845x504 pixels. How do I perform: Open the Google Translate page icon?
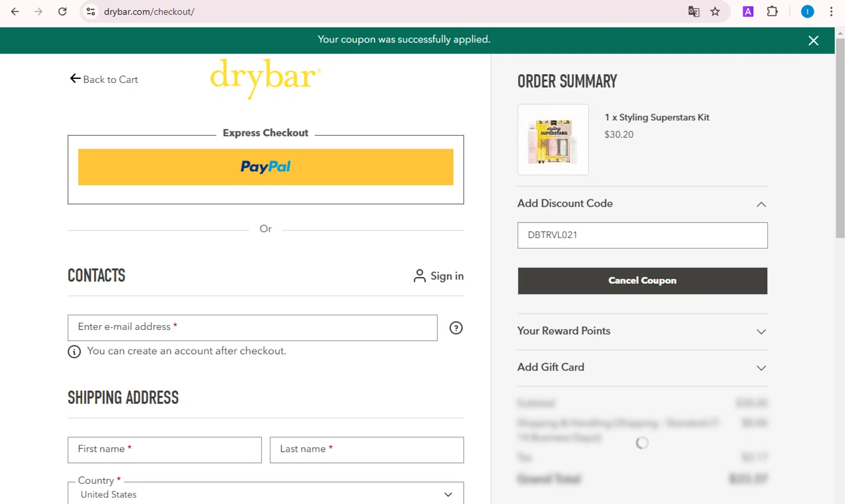(694, 11)
